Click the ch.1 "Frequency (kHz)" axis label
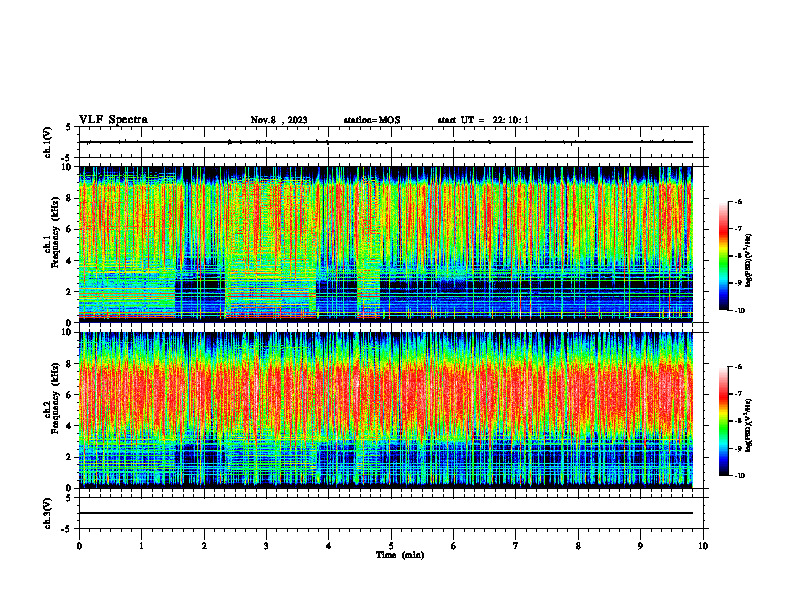The height and width of the screenshot is (612, 792). [x=55, y=232]
